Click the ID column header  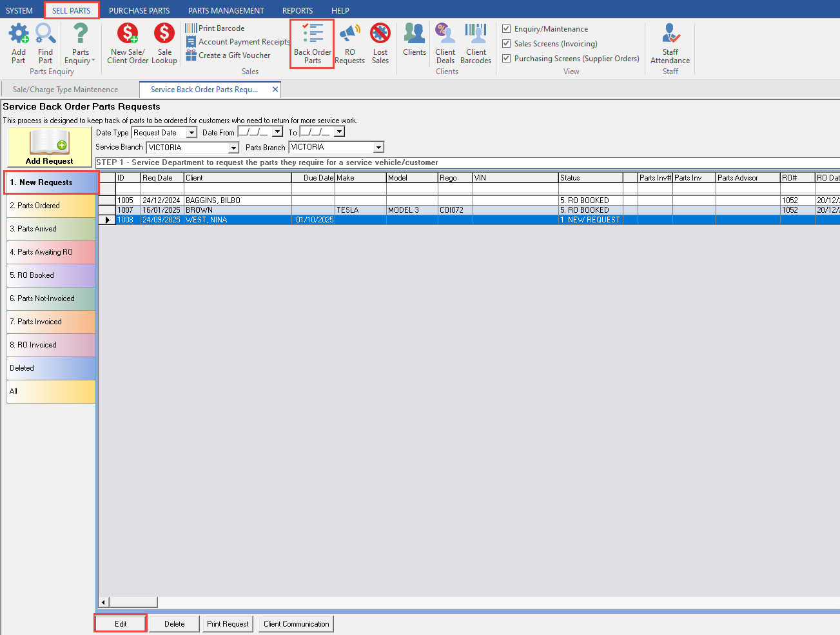pyautogui.click(x=128, y=178)
